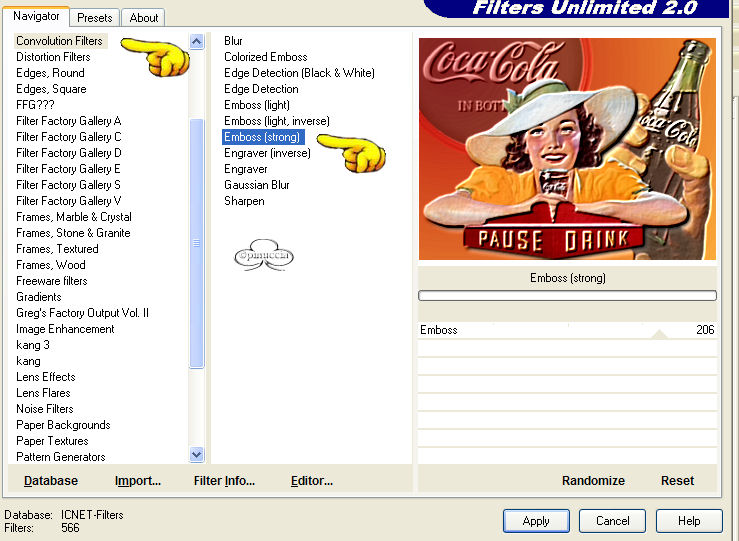Select the plain Edge Detection filter
The width and height of the screenshot is (739, 541).
click(x=261, y=89)
